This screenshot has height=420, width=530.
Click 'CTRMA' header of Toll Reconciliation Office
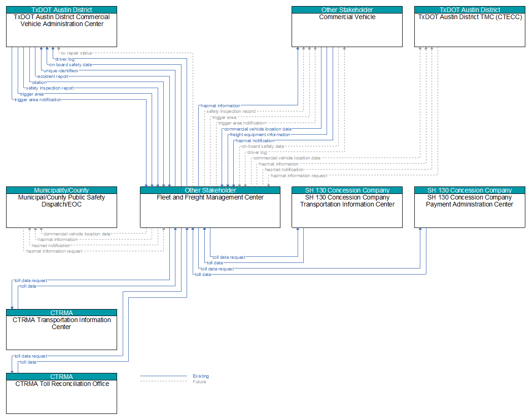pos(62,377)
